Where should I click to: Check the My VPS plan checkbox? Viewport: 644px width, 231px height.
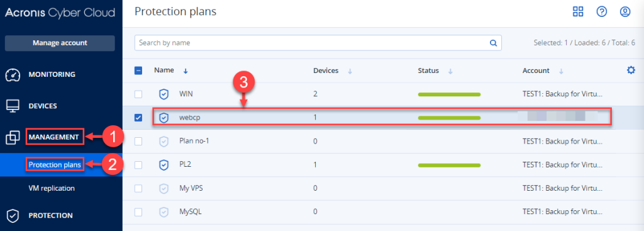point(138,189)
